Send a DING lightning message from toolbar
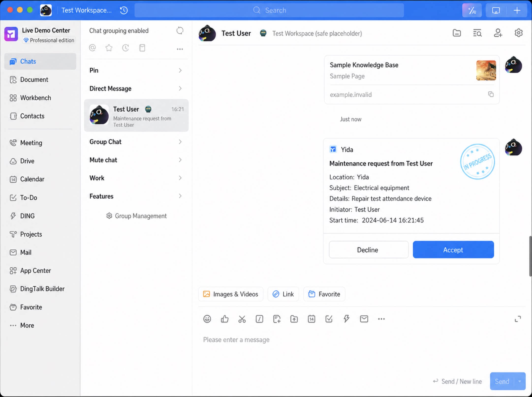This screenshot has width=532, height=397. click(346, 319)
